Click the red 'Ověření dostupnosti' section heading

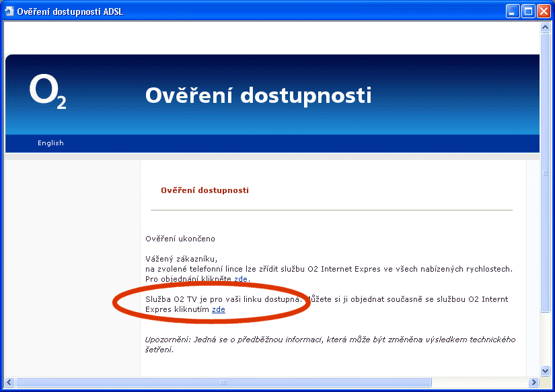coord(205,190)
